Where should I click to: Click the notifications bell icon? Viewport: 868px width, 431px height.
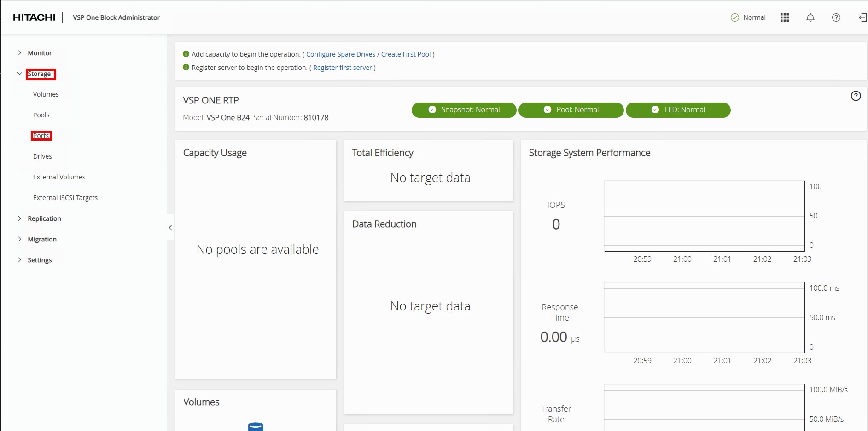(810, 17)
